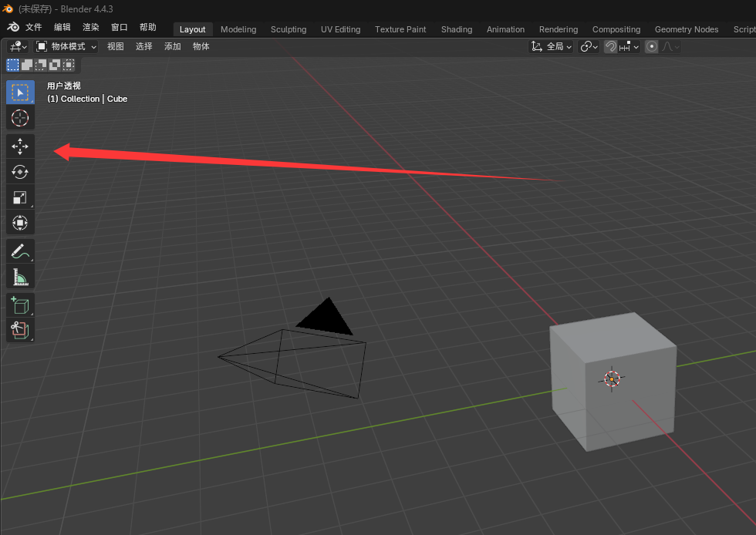The image size is (756, 535).
Task: Switch to the Sculpting workspace tab
Action: (288, 29)
